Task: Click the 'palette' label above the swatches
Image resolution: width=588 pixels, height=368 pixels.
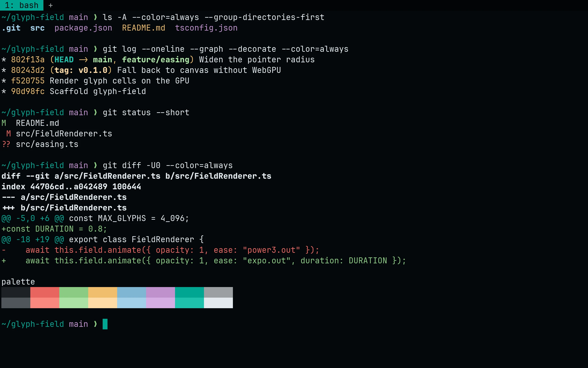Action: (18, 282)
